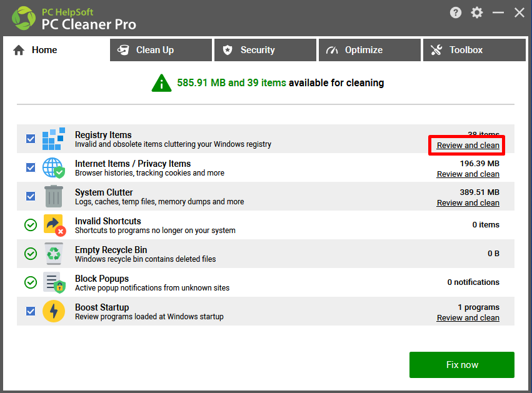Open the Clean Up tab

(161, 50)
